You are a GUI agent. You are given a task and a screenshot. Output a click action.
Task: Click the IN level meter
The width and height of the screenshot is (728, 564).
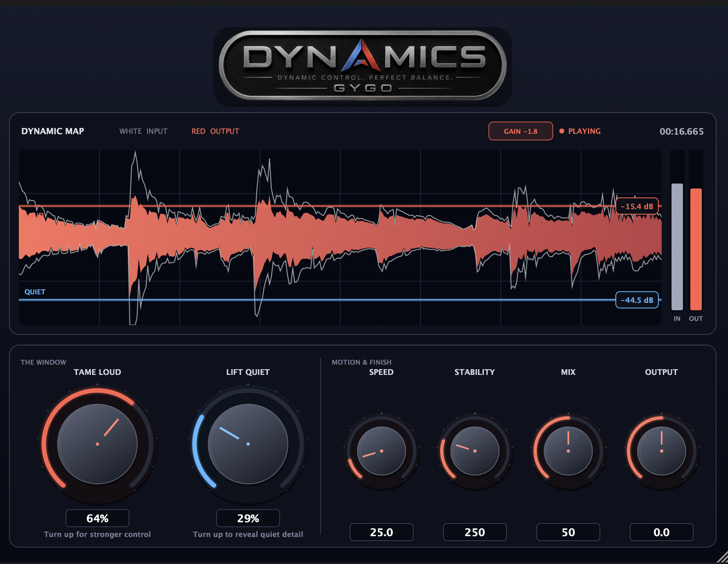[677, 230]
